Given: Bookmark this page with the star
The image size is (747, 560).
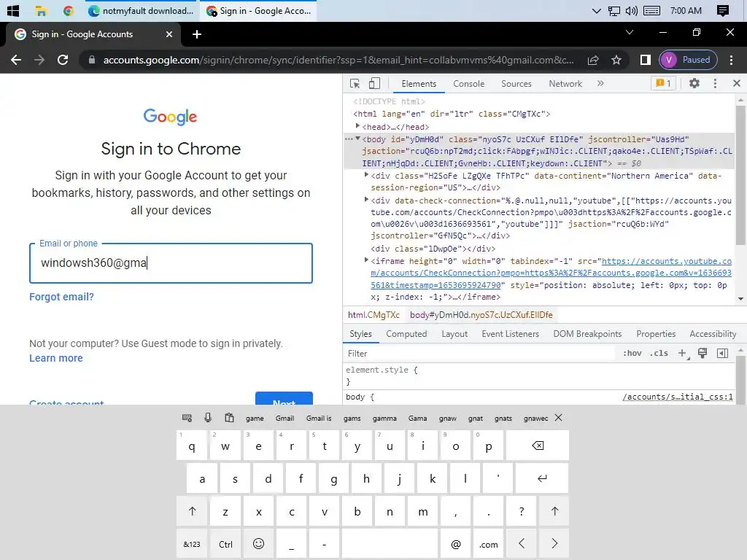Looking at the screenshot, I should coord(616,60).
